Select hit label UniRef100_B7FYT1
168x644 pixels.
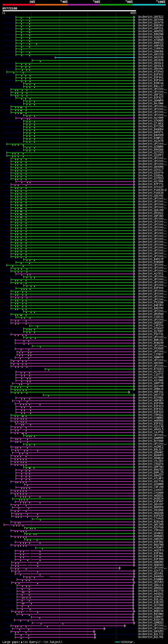coord(151,184)
